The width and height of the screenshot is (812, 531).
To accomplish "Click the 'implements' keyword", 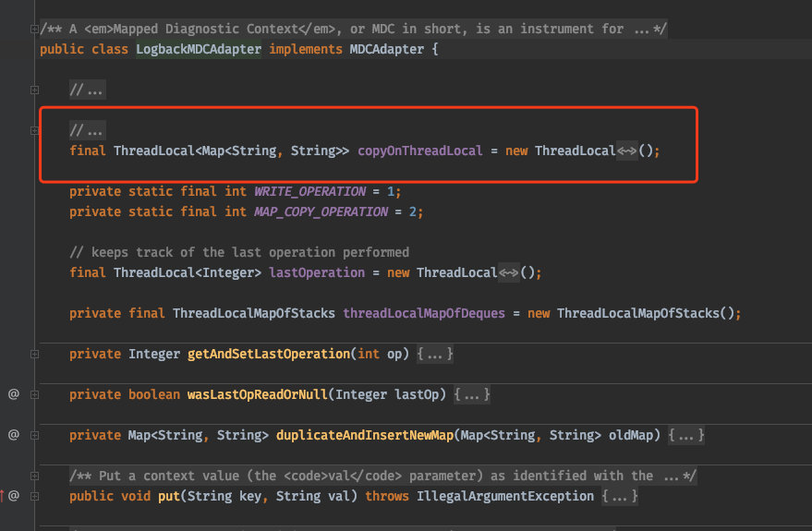I will click(x=306, y=50).
